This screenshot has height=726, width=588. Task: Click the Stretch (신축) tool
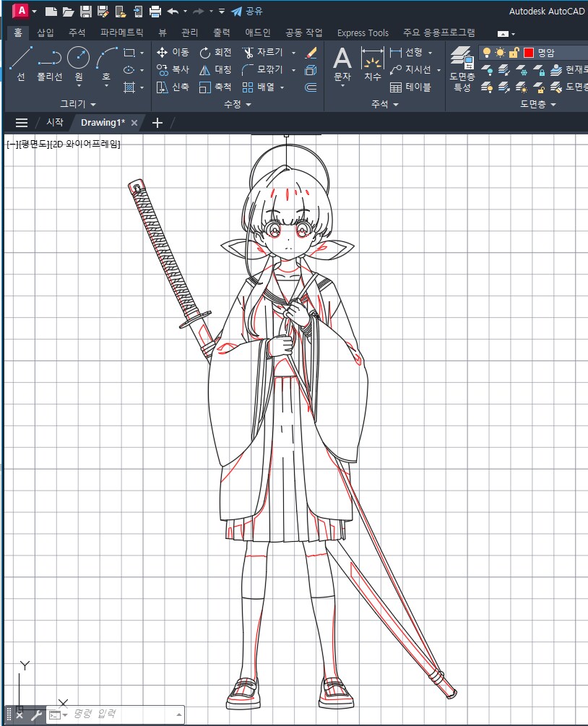[x=173, y=87]
